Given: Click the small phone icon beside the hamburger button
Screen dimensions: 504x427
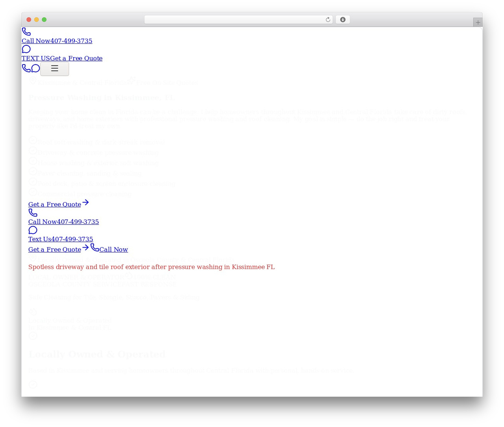Looking at the screenshot, I should click(x=26, y=68).
